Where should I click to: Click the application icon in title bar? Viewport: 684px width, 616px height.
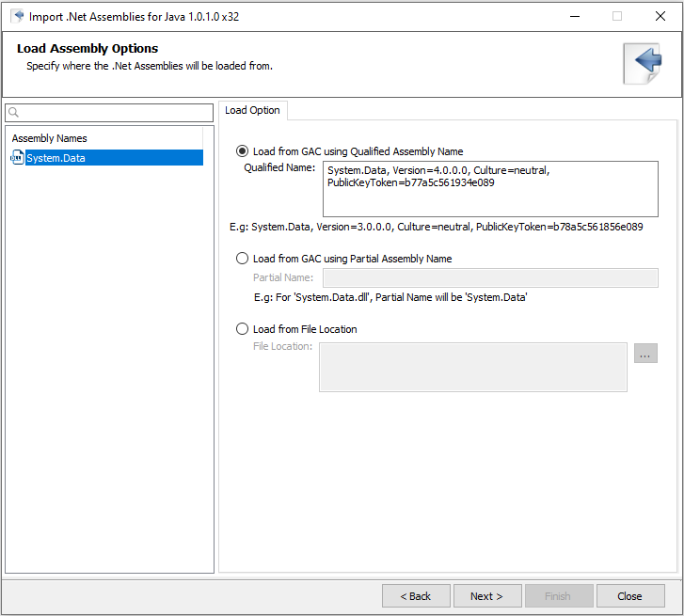click(17, 15)
